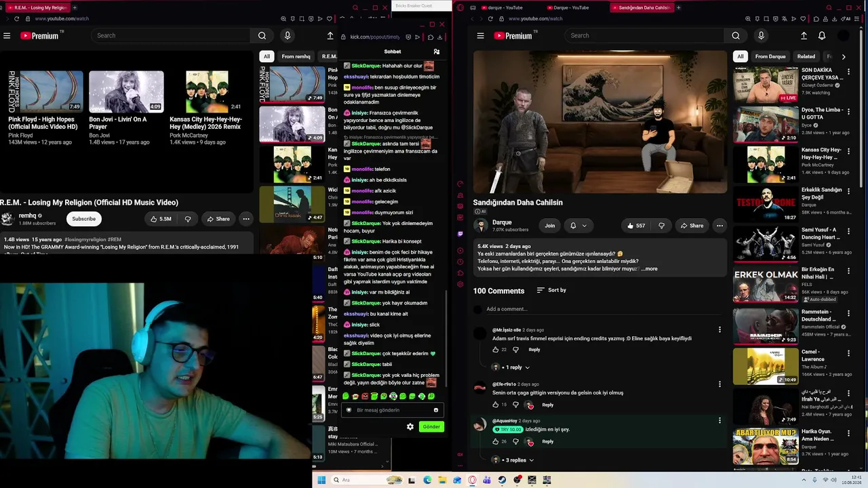Select the From remhq filter chip
This screenshot has height=488, width=868.
coord(296,57)
